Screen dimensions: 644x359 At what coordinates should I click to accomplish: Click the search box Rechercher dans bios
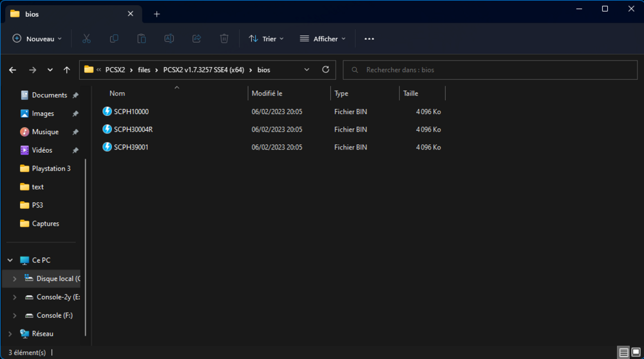(490, 70)
